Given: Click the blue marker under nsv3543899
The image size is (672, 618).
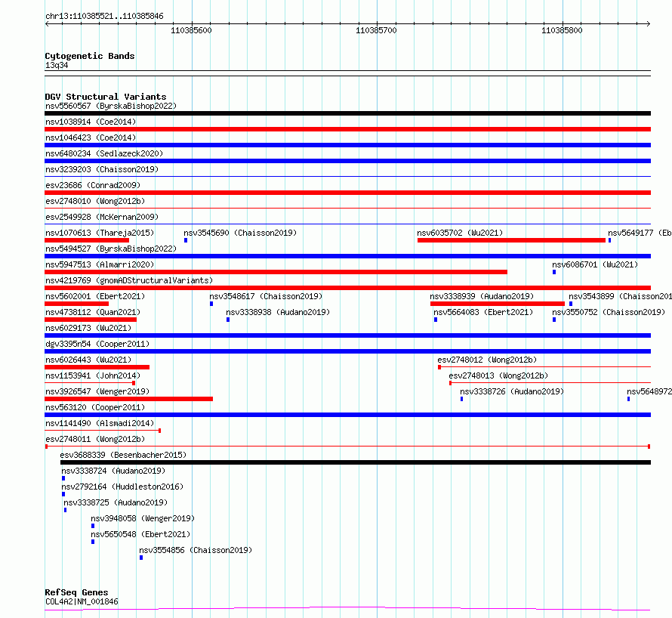Looking at the screenshot, I should click(571, 304).
